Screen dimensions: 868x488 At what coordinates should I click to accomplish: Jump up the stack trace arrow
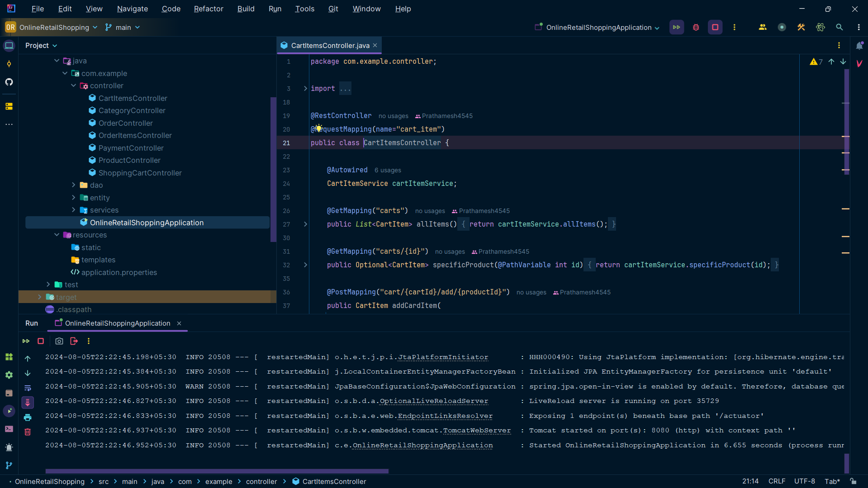(28, 359)
